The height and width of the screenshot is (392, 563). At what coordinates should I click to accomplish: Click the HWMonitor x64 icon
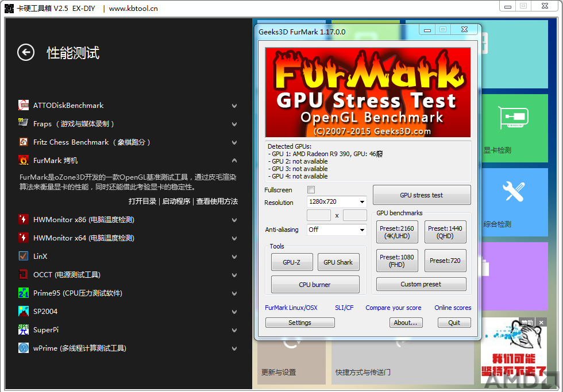[x=24, y=238]
